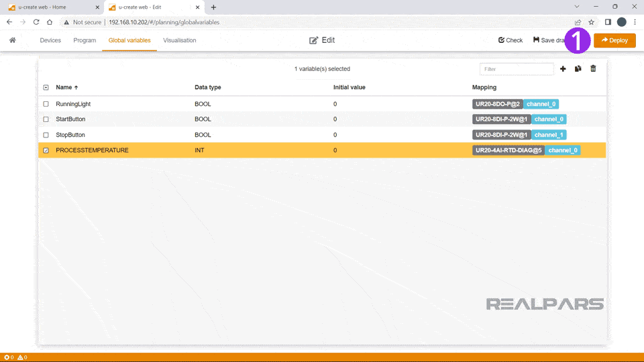Viewport: 644px width, 362px height.
Task: Click the browser back arrow
Action: pos(9,22)
